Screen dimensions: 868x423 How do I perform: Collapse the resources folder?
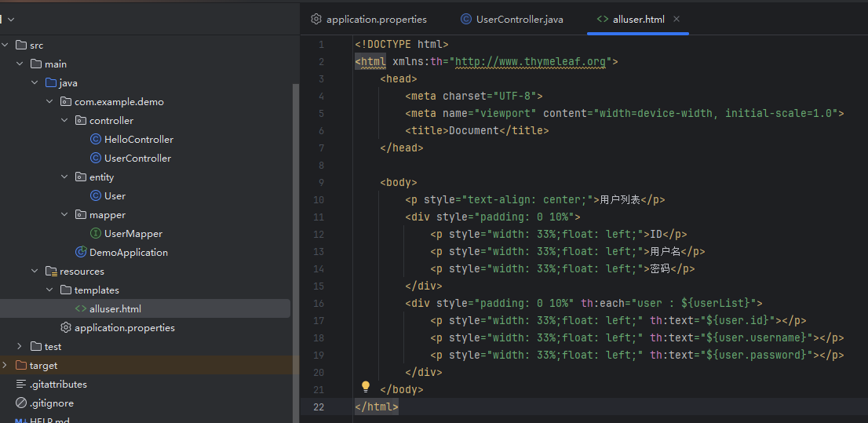pyautogui.click(x=35, y=271)
